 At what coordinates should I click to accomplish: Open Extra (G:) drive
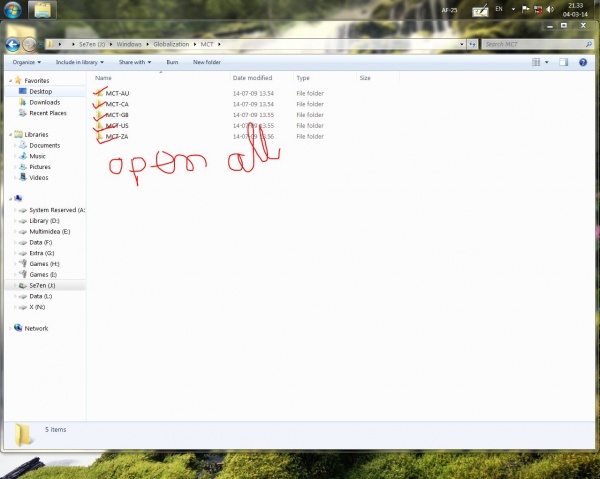coord(42,253)
